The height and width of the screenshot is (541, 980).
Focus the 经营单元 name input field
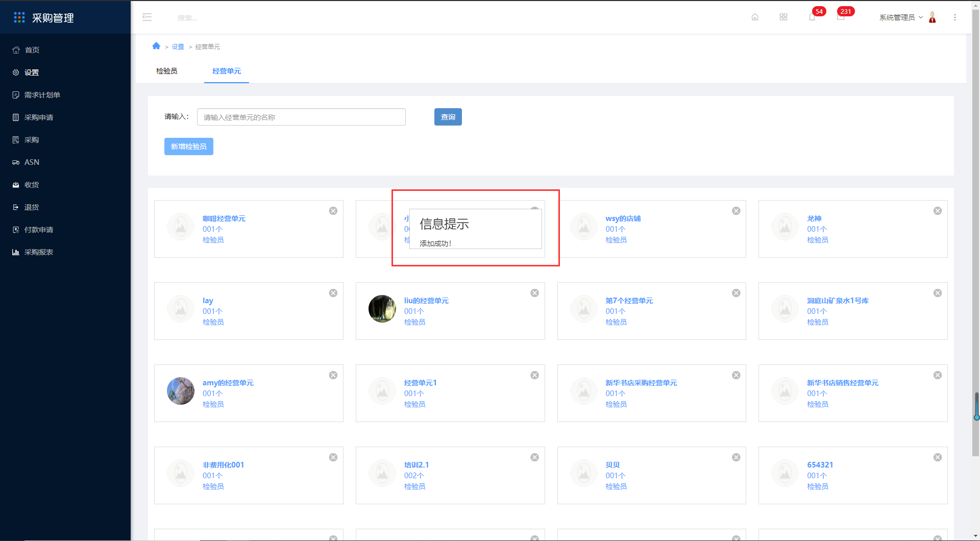coord(301,117)
